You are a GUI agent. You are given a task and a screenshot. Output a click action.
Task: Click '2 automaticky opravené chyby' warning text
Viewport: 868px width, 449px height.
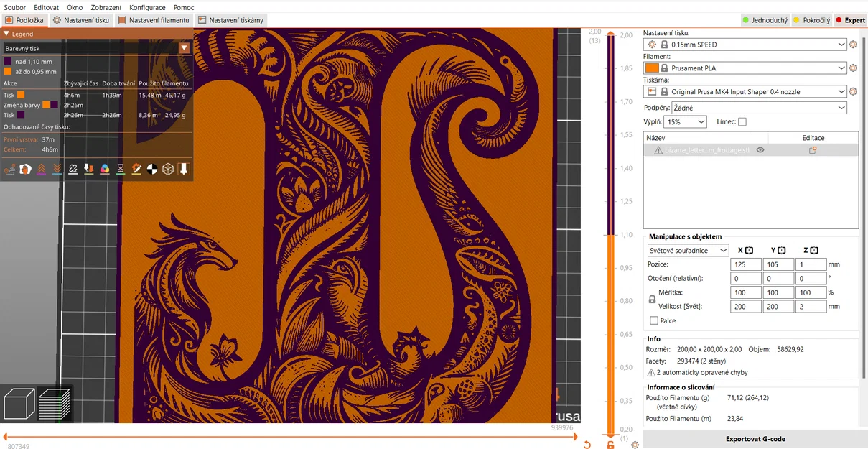point(701,373)
